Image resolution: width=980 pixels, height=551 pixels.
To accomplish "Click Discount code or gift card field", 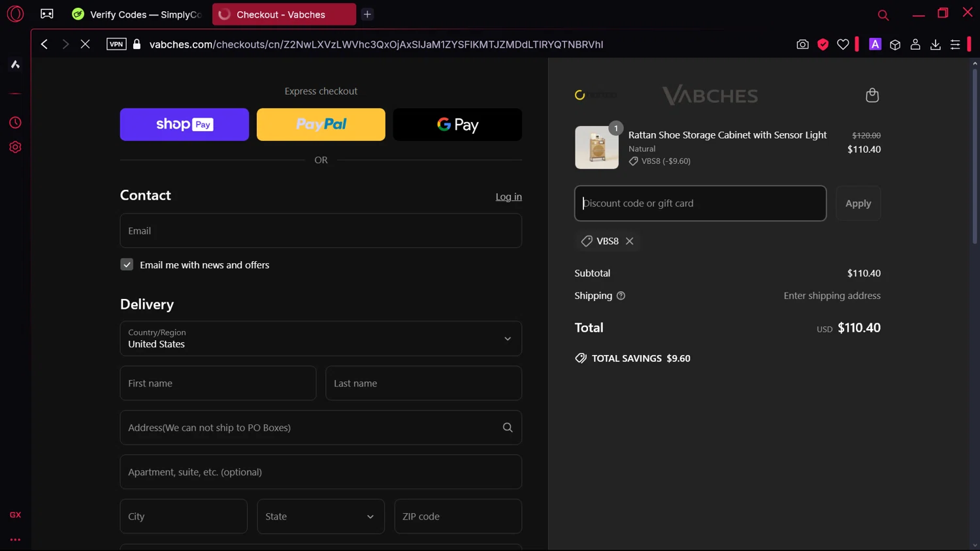I will [x=700, y=203].
